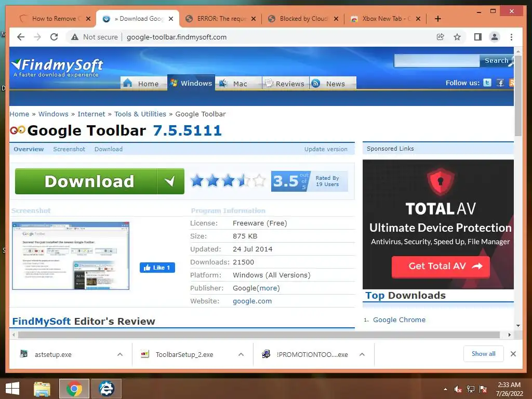This screenshot has width=532, height=399.
Task: Click the Search button on FindMySoft
Action: [x=496, y=61]
